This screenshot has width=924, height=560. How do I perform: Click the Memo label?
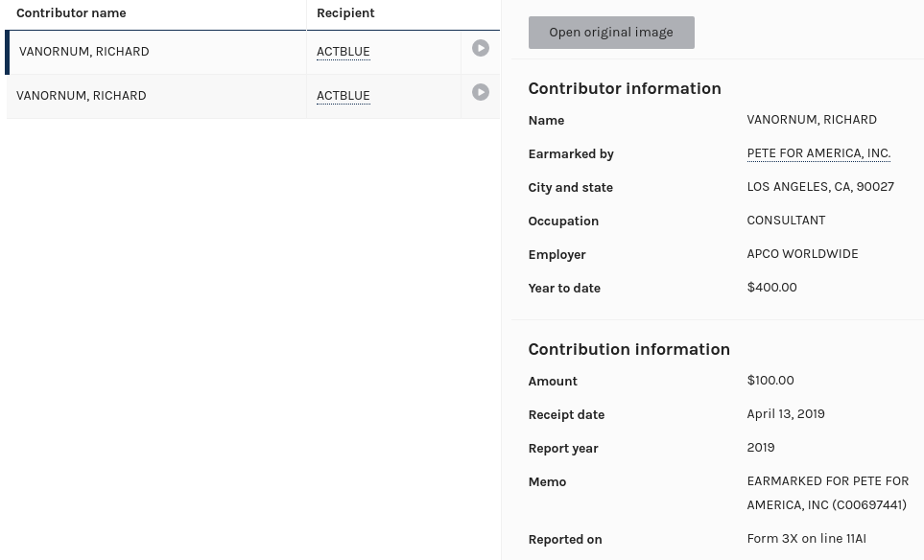pos(547,482)
